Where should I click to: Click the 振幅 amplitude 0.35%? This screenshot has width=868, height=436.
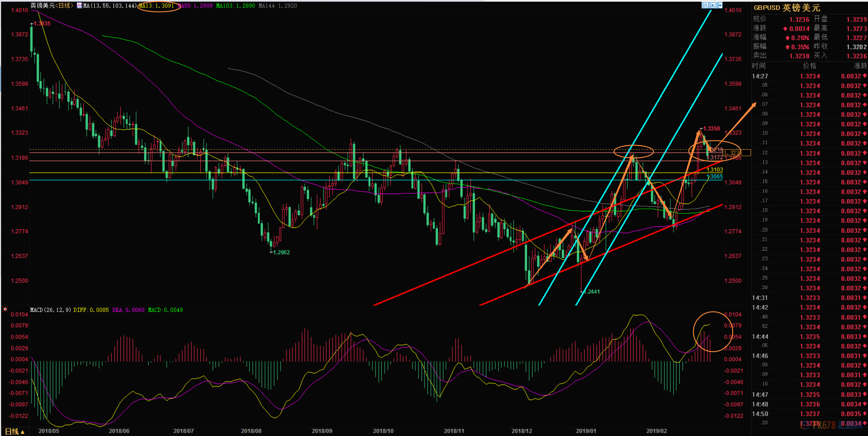click(x=797, y=47)
